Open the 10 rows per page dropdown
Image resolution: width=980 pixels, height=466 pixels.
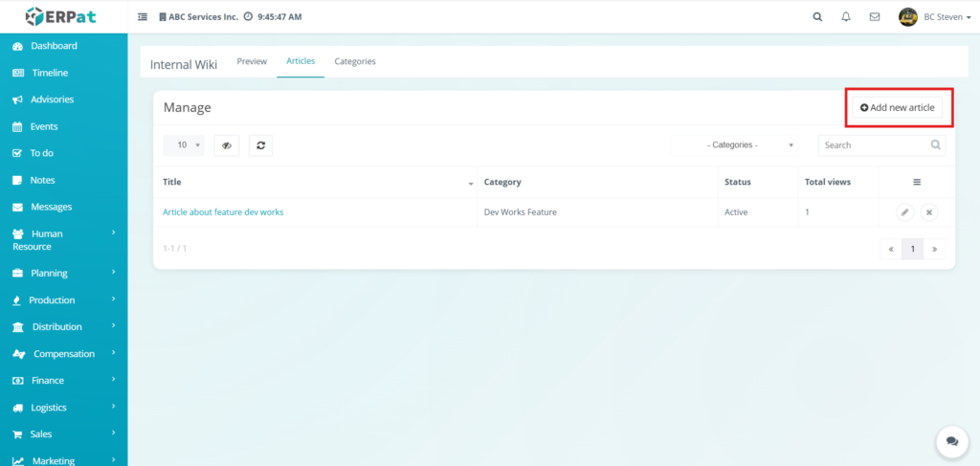pos(184,145)
